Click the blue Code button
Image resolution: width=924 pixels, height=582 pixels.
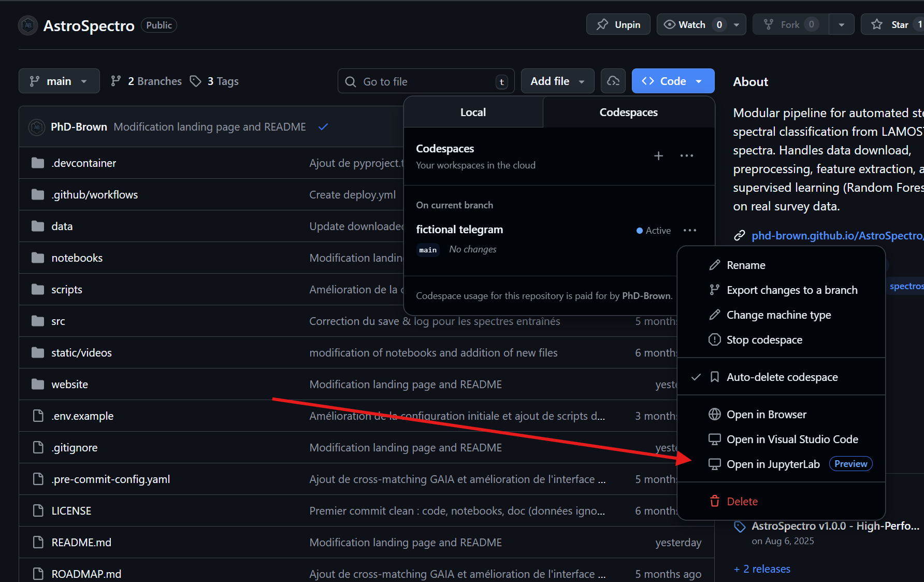(672, 81)
